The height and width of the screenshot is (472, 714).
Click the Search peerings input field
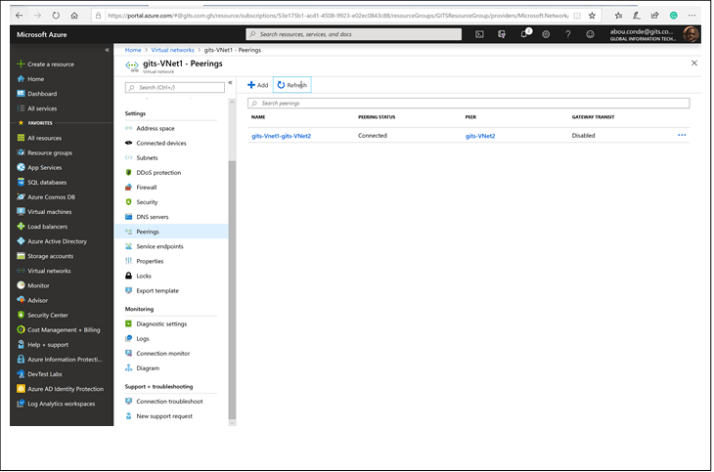coord(468,103)
